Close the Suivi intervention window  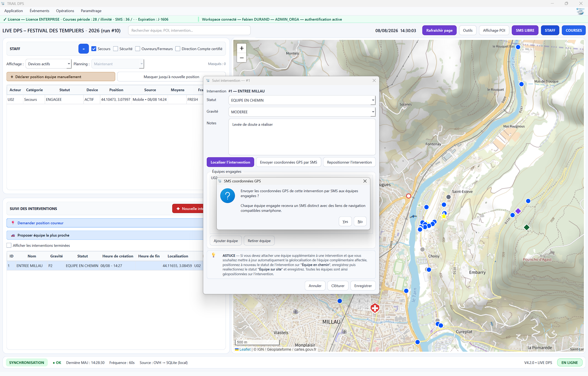pos(374,80)
